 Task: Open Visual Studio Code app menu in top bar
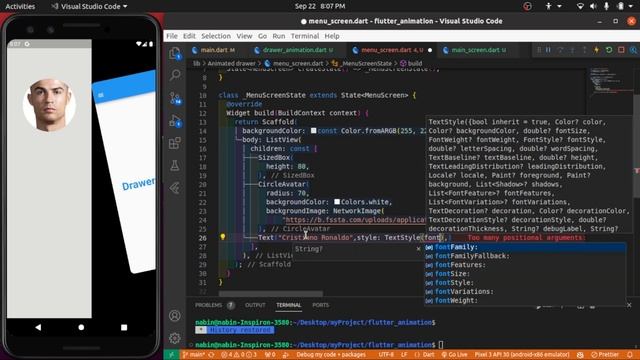click(x=89, y=6)
